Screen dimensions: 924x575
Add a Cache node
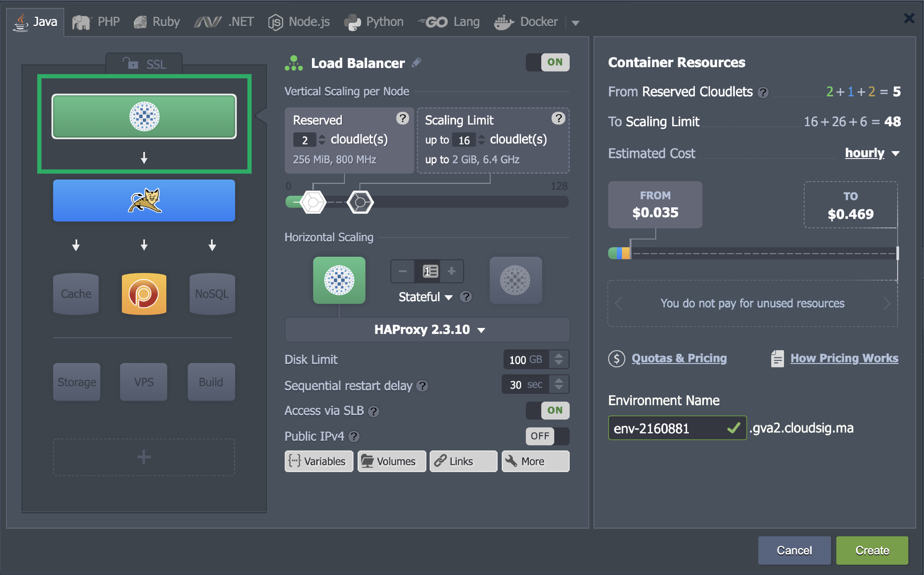(x=76, y=294)
